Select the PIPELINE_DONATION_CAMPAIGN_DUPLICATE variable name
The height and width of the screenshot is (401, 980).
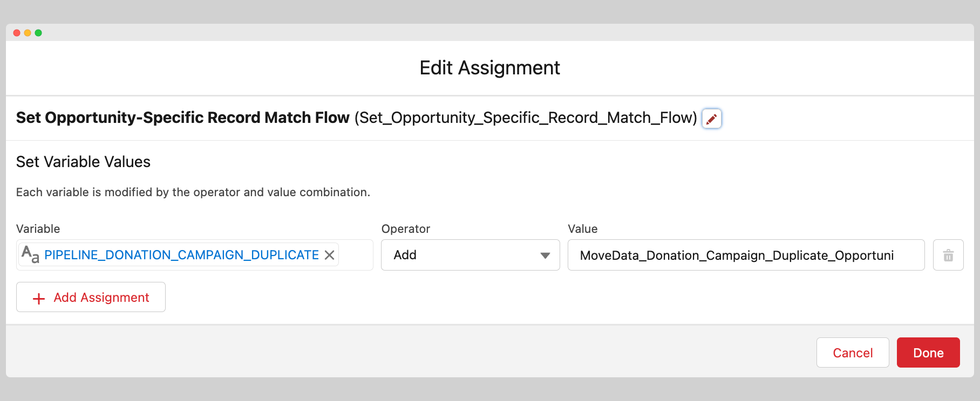click(x=181, y=255)
